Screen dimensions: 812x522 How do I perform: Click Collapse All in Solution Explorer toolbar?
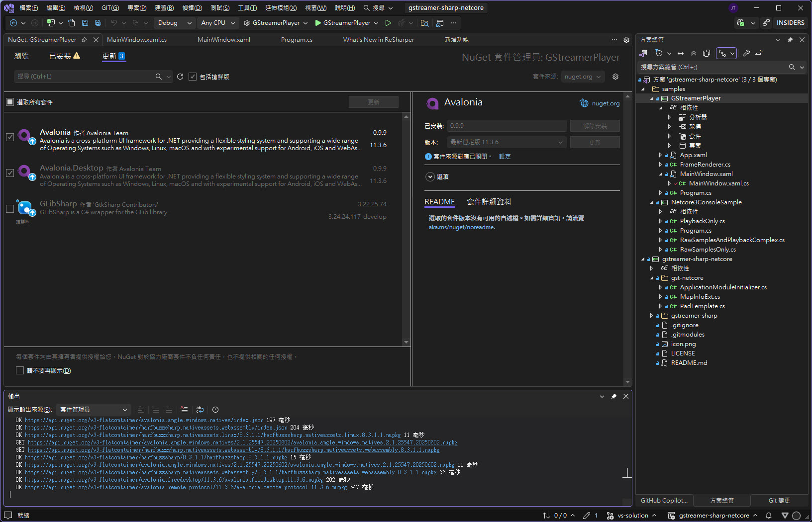click(x=694, y=53)
